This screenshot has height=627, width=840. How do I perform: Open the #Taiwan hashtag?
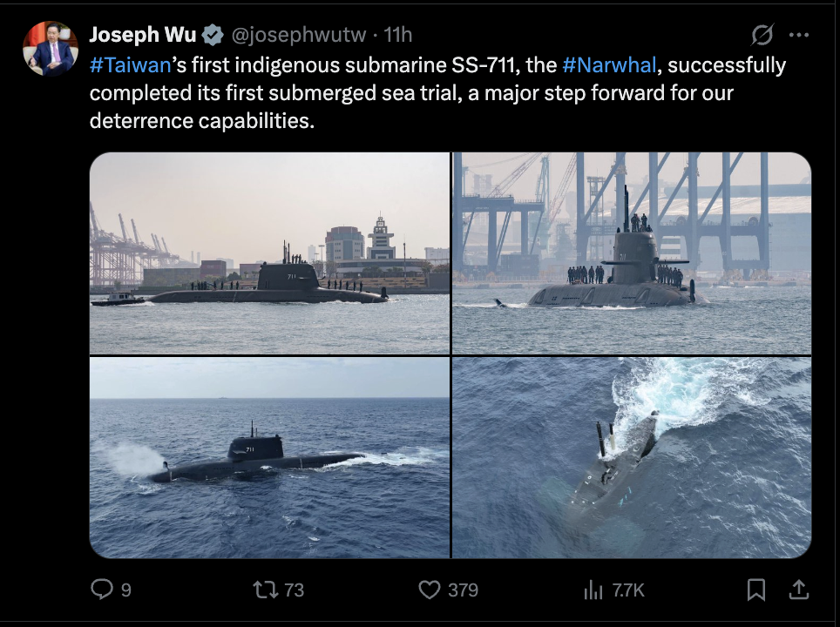coord(130,65)
